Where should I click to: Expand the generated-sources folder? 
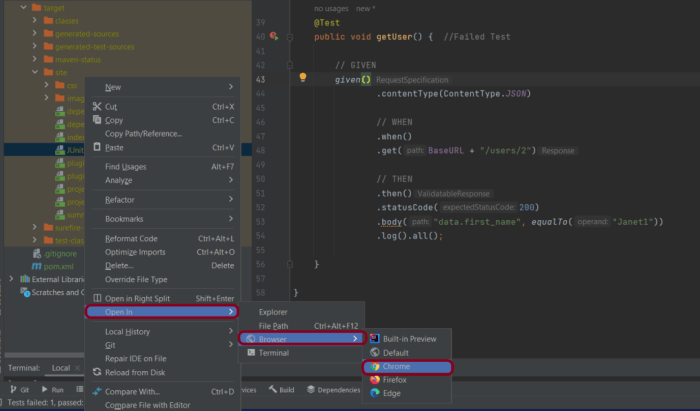tap(35, 33)
